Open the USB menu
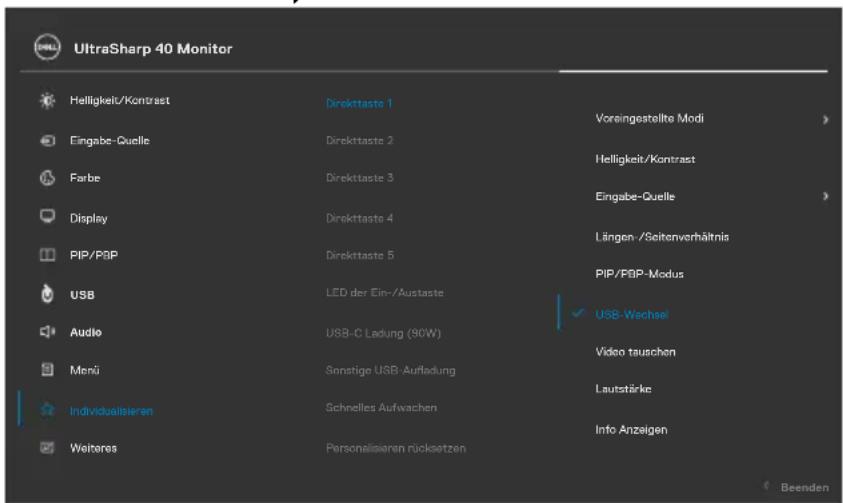The width and height of the screenshot is (843, 503). click(82, 295)
